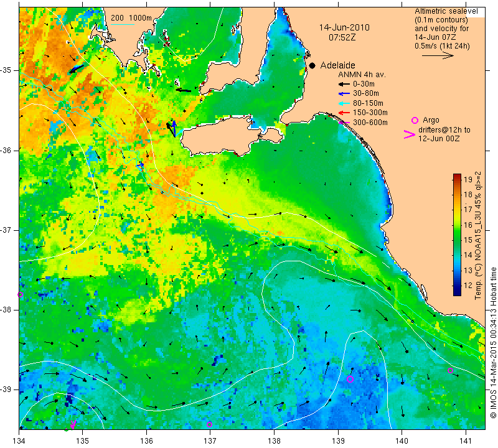Click the colorbar tick label 13
The height and width of the screenshot is (448, 498).
pos(468,270)
